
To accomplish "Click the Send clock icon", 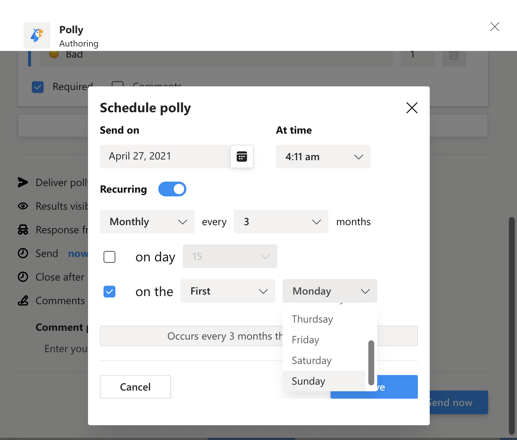I will (x=23, y=253).
